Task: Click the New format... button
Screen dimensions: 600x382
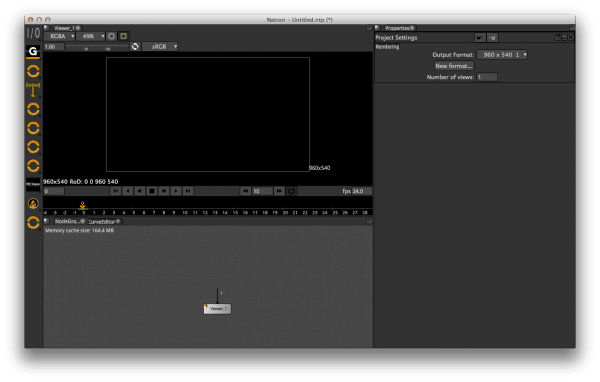Action: [x=454, y=66]
